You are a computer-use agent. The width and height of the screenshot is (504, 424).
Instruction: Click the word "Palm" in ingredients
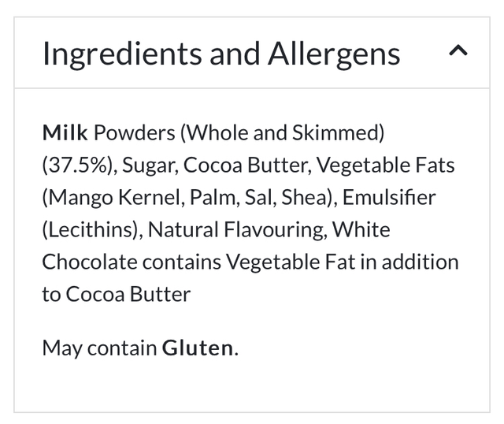click(213, 198)
